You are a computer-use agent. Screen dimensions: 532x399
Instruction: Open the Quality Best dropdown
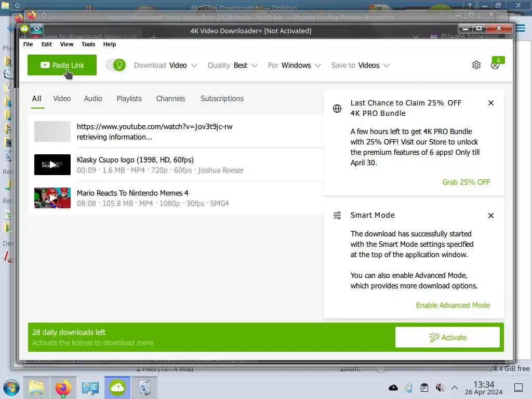[232, 65]
